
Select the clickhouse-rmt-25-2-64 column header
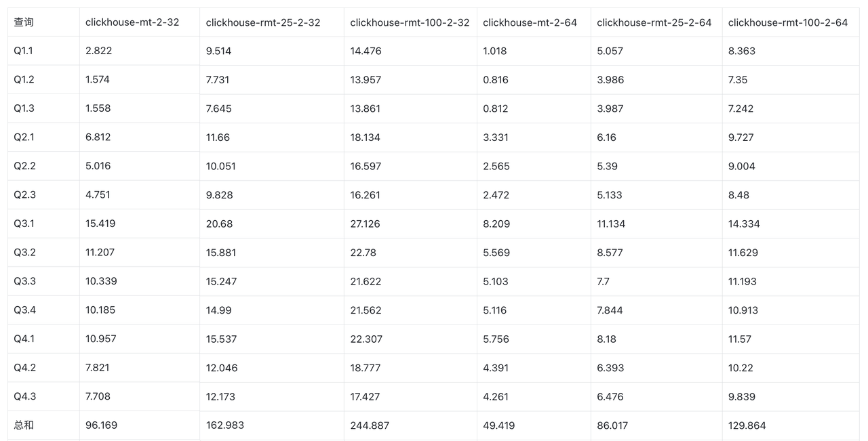(654, 22)
